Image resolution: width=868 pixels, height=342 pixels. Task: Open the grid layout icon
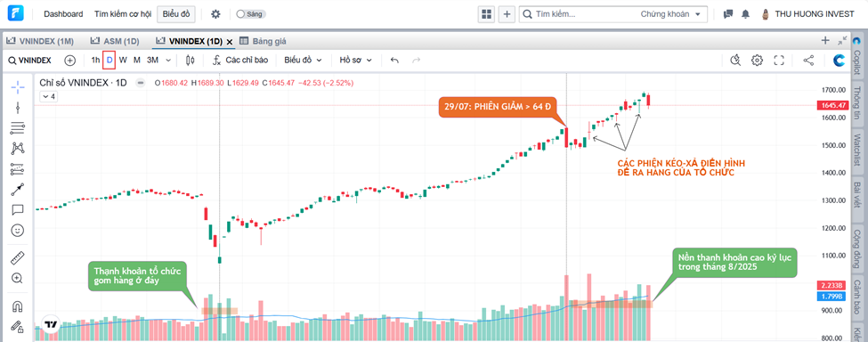point(487,14)
